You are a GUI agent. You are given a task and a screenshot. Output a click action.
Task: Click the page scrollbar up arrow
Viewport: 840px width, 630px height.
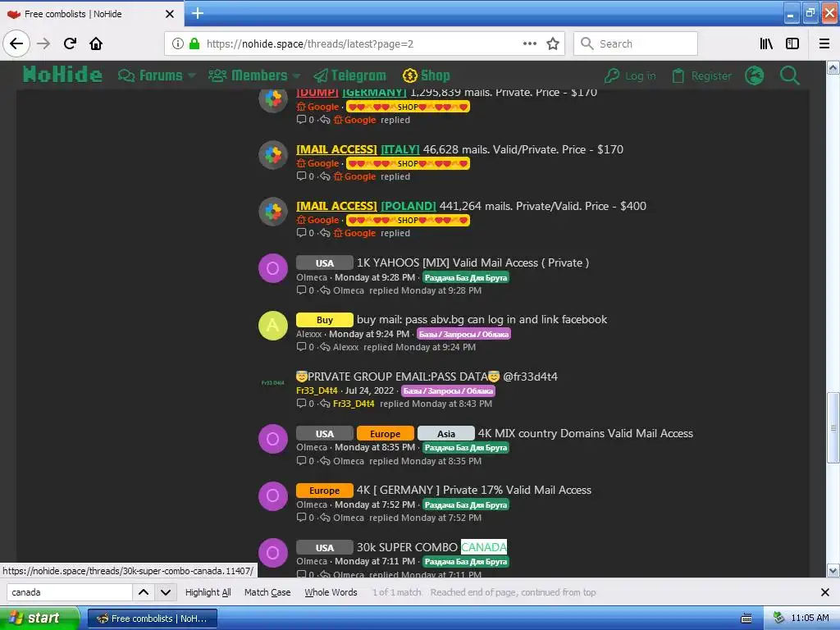pyautogui.click(x=833, y=67)
